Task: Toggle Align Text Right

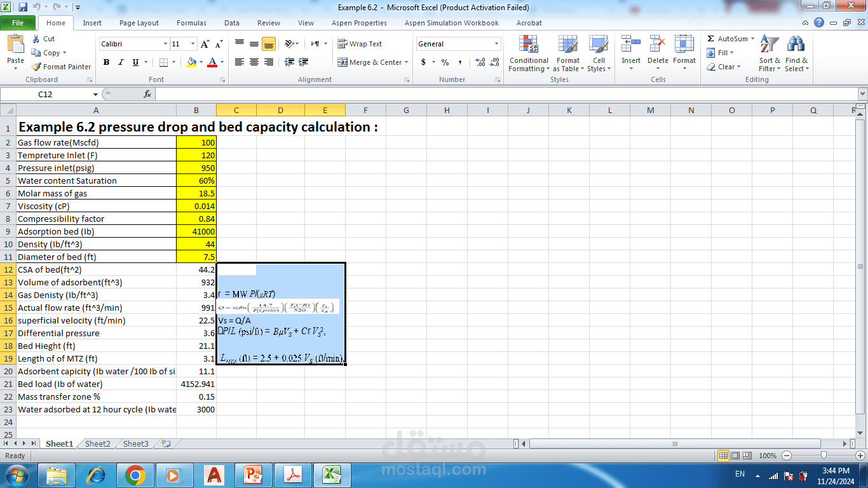Action: (x=268, y=62)
